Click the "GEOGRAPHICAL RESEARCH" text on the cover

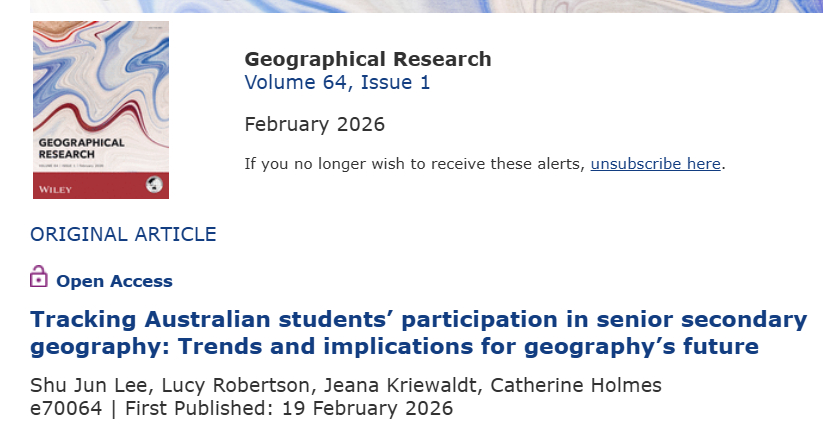pyautogui.click(x=80, y=149)
